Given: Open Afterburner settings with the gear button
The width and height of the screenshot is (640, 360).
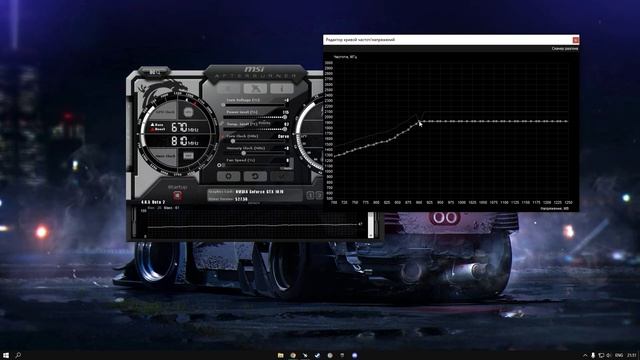Looking at the screenshot, I should click(228, 176).
